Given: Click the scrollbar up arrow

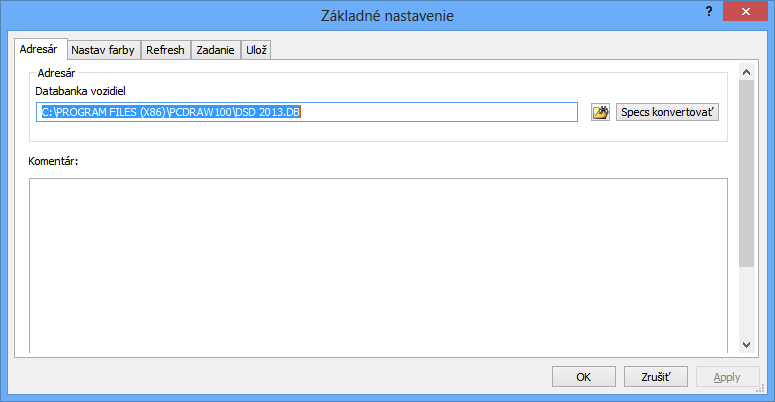Looking at the screenshot, I should click(x=746, y=72).
